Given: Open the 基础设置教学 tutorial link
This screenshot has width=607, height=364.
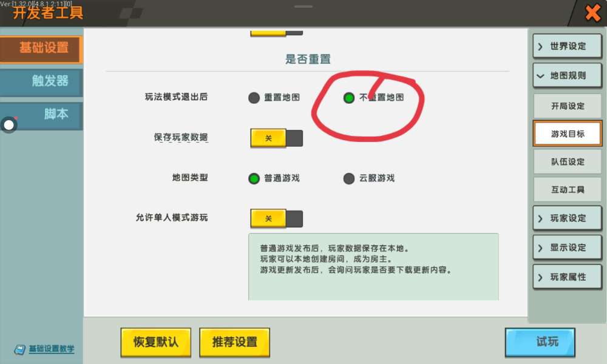Looking at the screenshot, I should [52, 349].
